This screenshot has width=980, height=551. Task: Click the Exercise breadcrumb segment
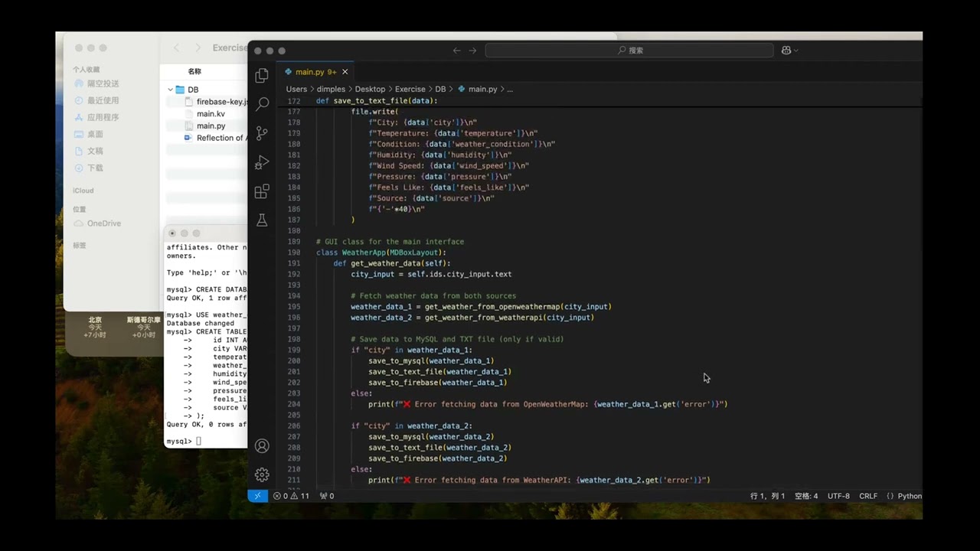[410, 90]
